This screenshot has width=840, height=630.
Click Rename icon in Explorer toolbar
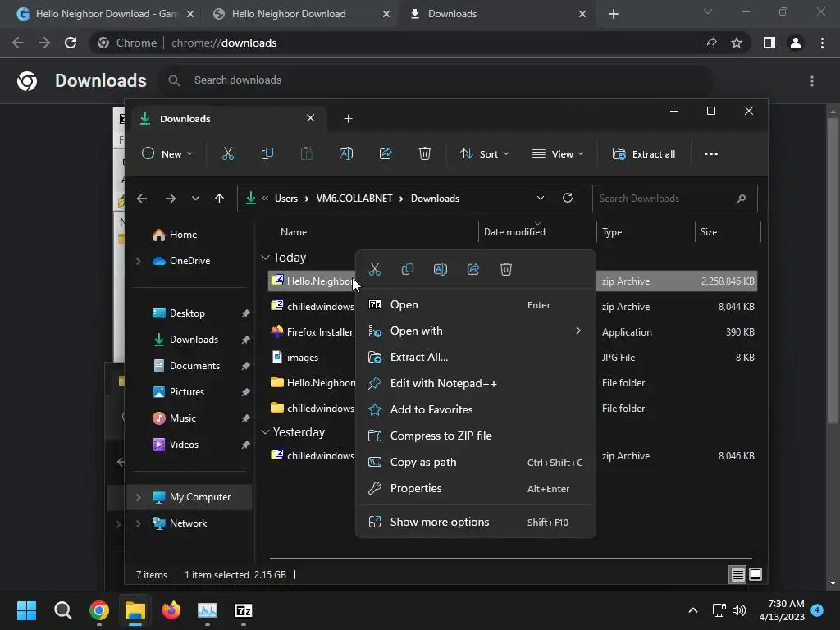tap(346, 153)
